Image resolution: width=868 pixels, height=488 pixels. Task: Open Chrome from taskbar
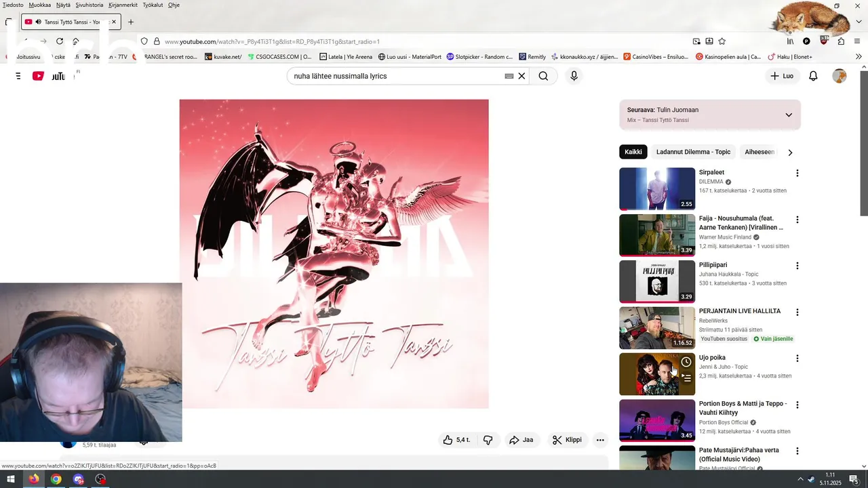point(56,479)
